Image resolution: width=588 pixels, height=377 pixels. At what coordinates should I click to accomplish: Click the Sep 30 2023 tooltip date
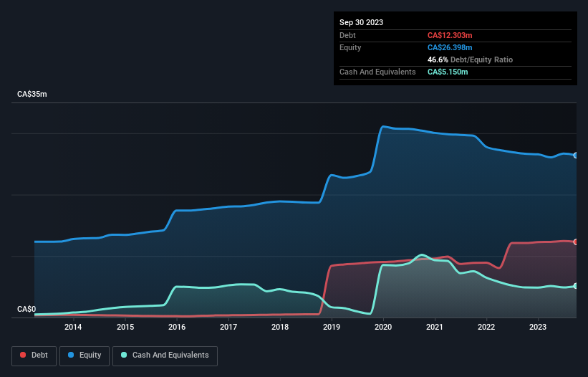coord(361,22)
